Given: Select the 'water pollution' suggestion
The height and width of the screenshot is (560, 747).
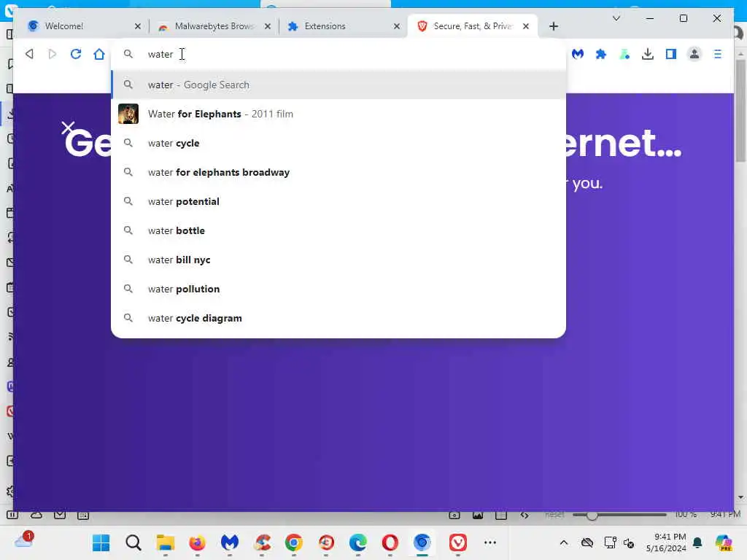Looking at the screenshot, I should pyautogui.click(x=338, y=289).
